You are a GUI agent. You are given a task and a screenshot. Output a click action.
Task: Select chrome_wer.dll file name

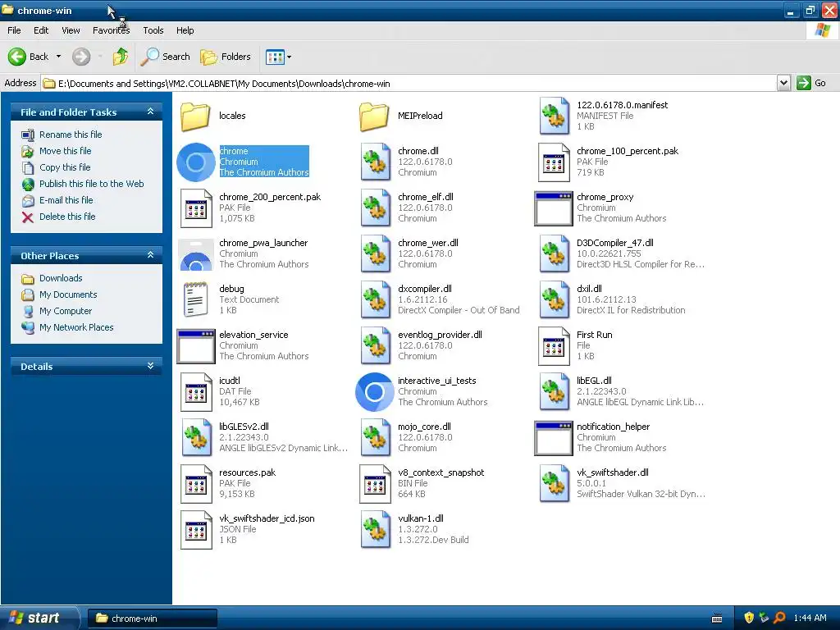pos(428,243)
